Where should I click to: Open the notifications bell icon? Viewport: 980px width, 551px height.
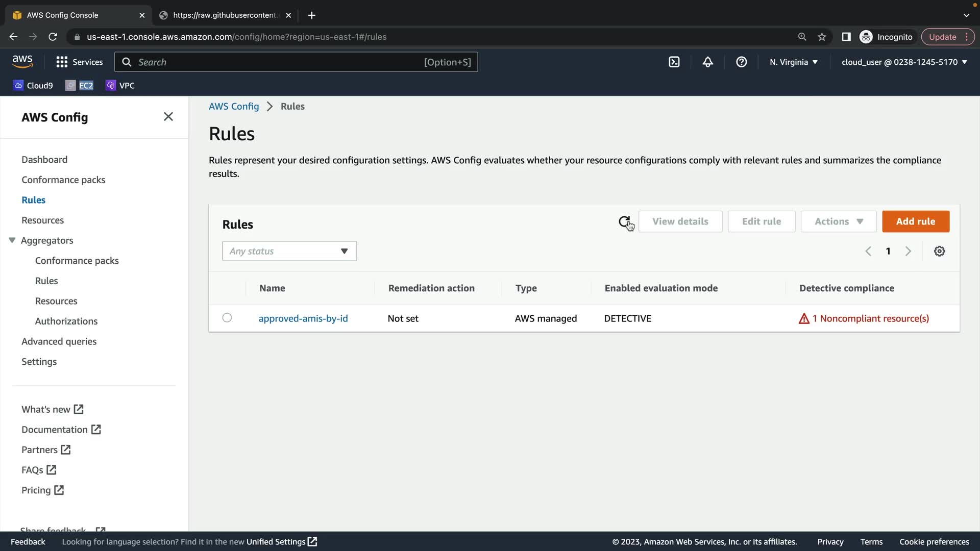707,62
